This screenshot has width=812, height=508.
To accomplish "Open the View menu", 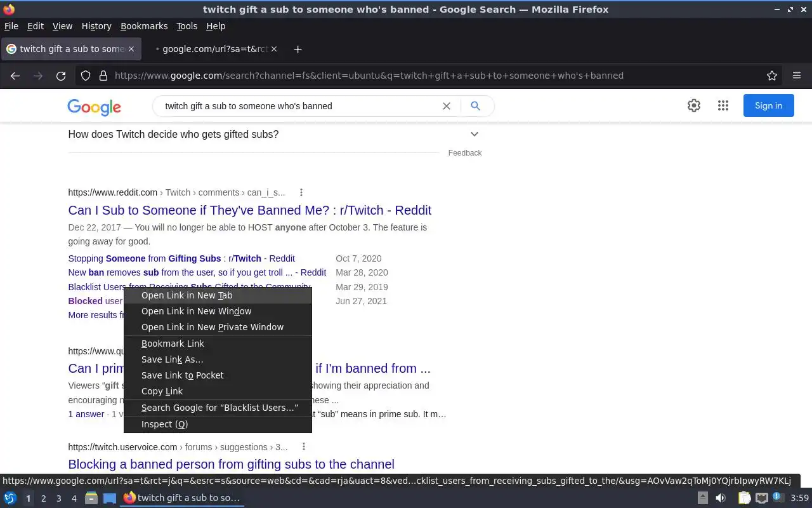I will pyautogui.click(x=62, y=26).
